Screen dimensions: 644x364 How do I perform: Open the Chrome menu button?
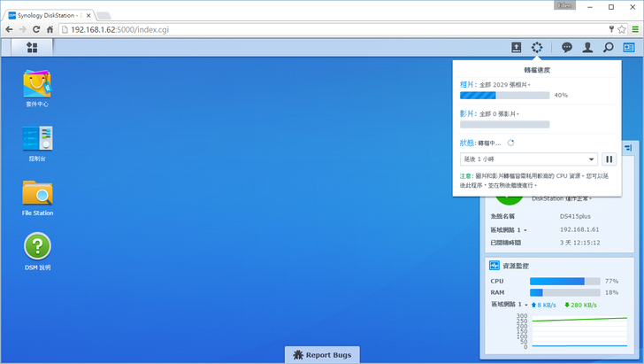(635, 29)
